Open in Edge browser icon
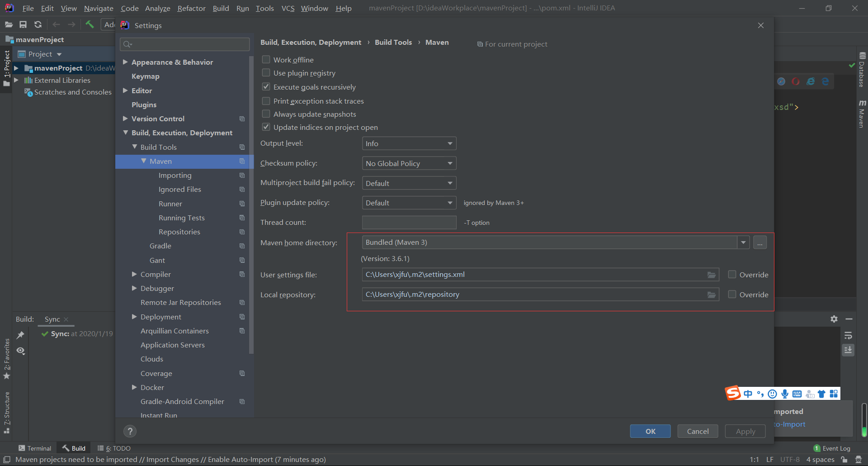 coord(826,81)
